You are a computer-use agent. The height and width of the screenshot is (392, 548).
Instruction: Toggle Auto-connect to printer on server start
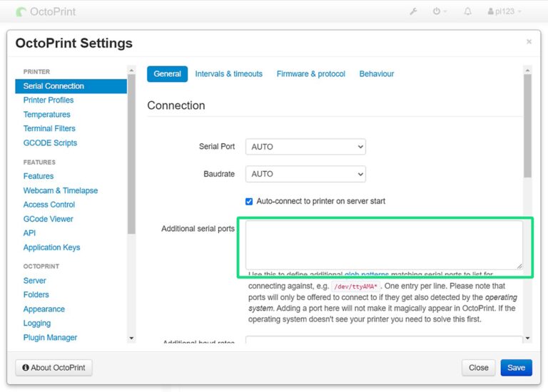tap(249, 201)
